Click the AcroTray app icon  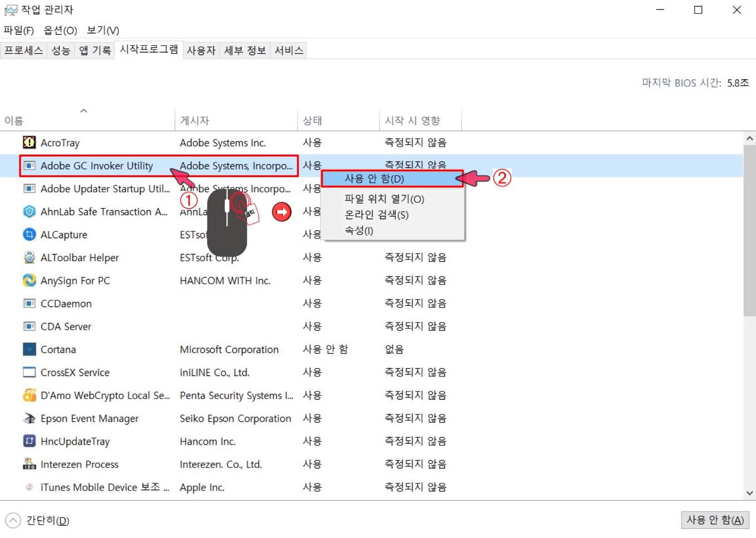[x=29, y=142]
